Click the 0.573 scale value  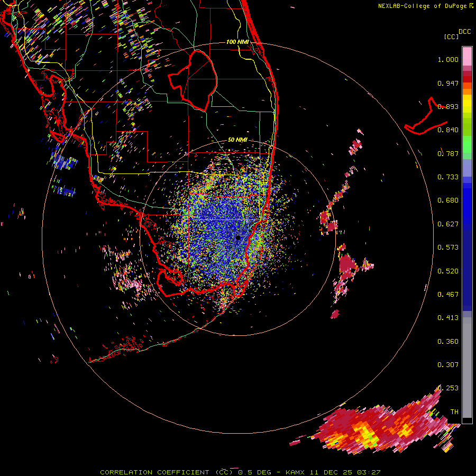click(448, 248)
